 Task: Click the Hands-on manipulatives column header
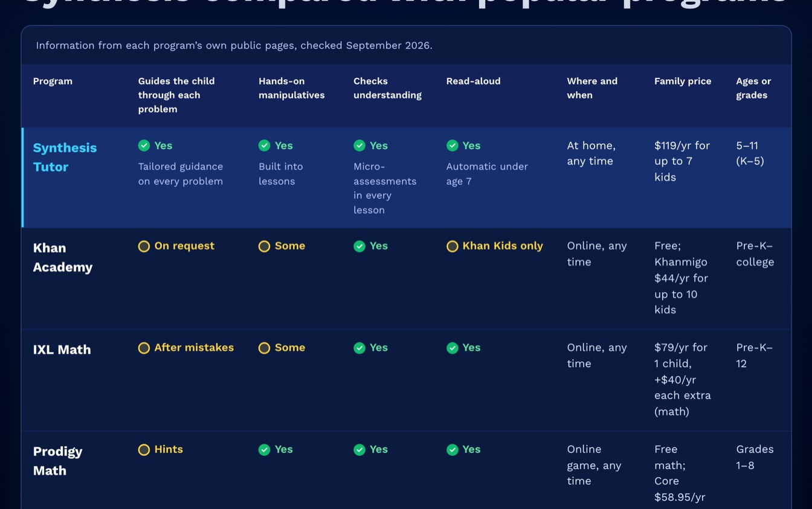[x=292, y=88]
